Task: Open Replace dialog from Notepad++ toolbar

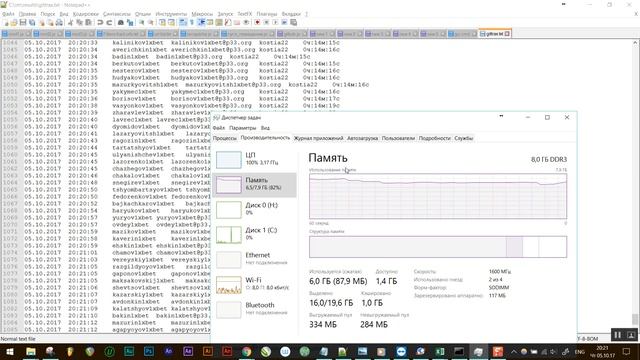Action: click(x=130, y=22)
